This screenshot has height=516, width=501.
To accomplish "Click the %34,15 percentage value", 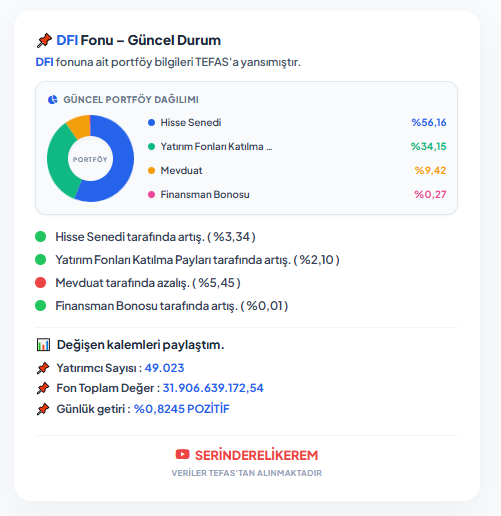I will [428, 147].
